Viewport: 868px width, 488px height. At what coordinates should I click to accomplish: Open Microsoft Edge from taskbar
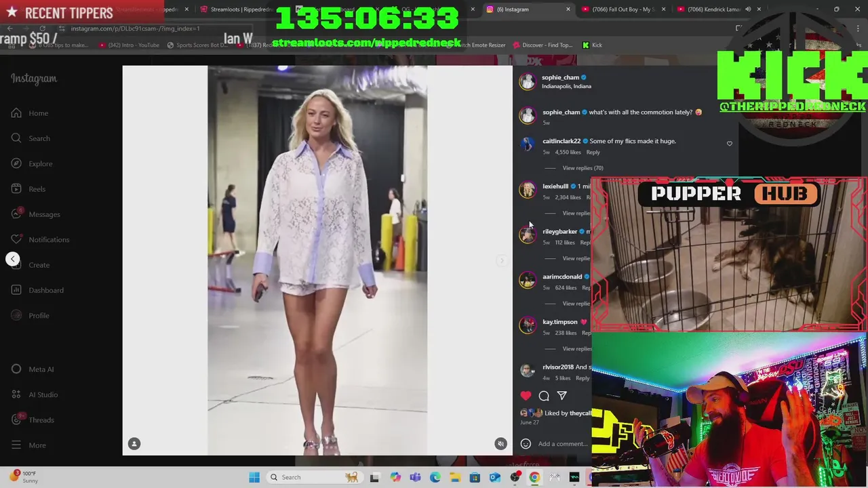coord(435,477)
